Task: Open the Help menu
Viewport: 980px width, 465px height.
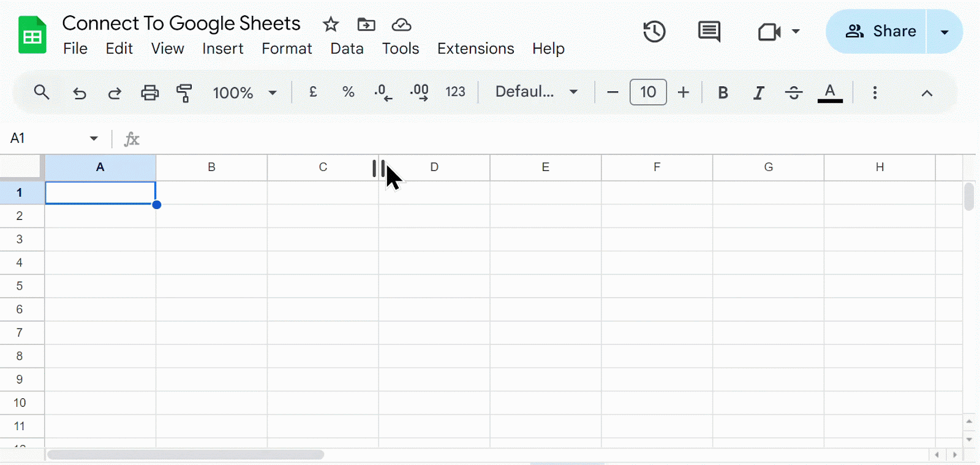Action: pyautogui.click(x=548, y=48)
